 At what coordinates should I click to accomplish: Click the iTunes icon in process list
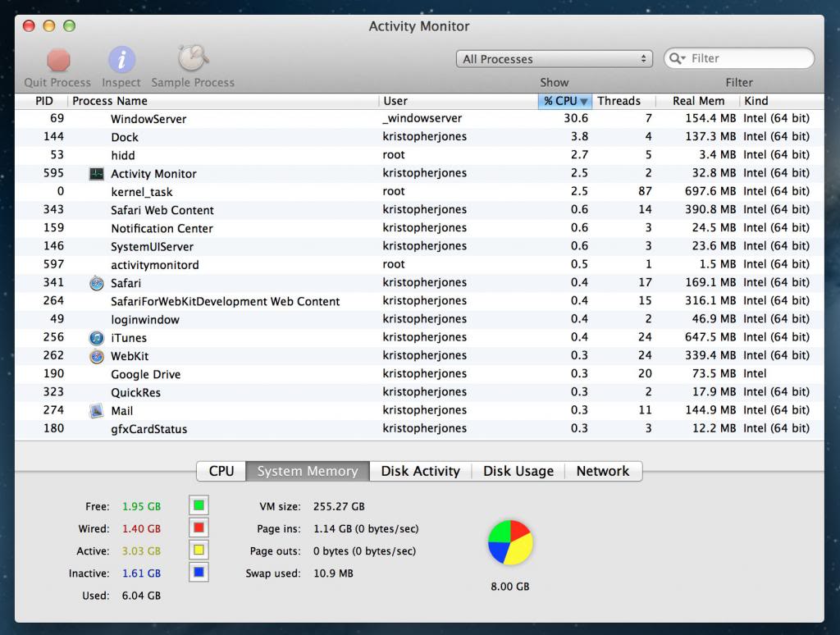pos(97,337)
